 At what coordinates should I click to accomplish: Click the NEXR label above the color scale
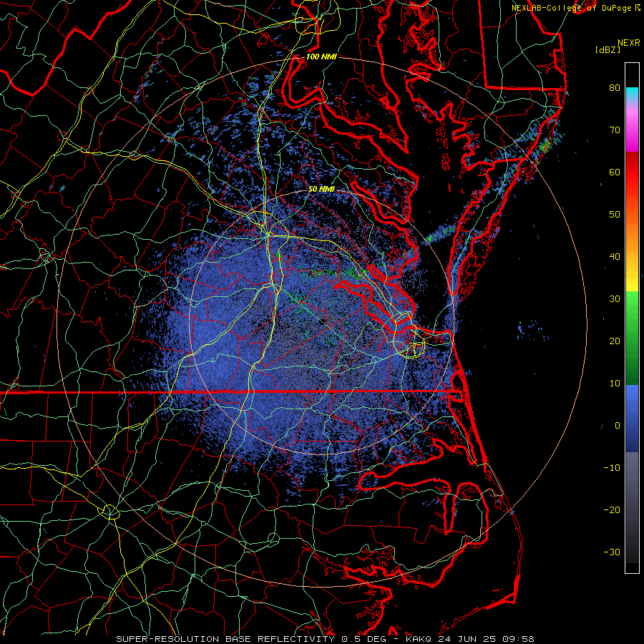(629, 43)
